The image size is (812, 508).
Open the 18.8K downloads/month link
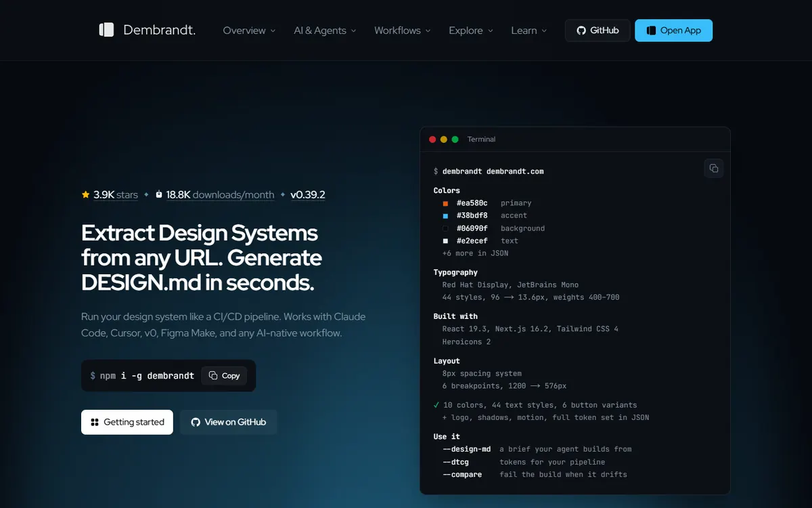coord(220,194)
